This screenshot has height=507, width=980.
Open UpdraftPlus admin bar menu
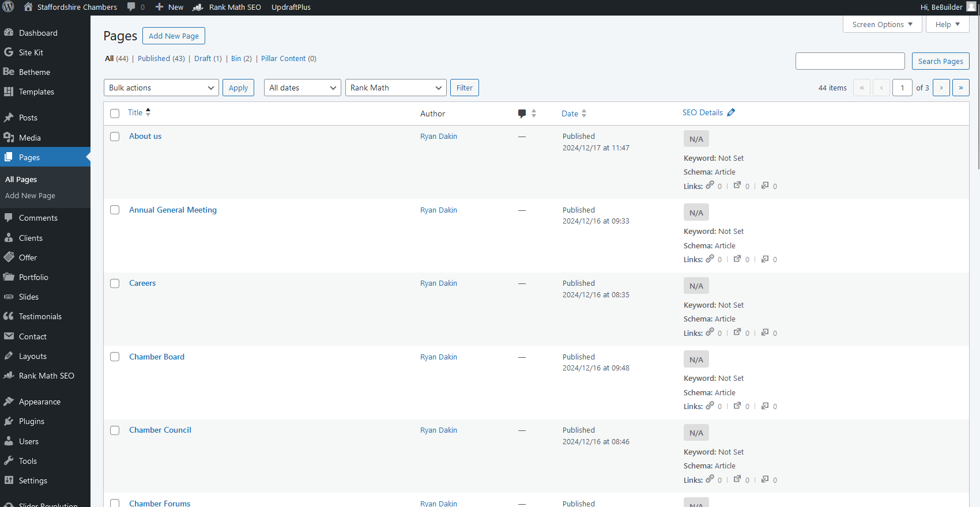pyautogui.click(x=291, y=7)
